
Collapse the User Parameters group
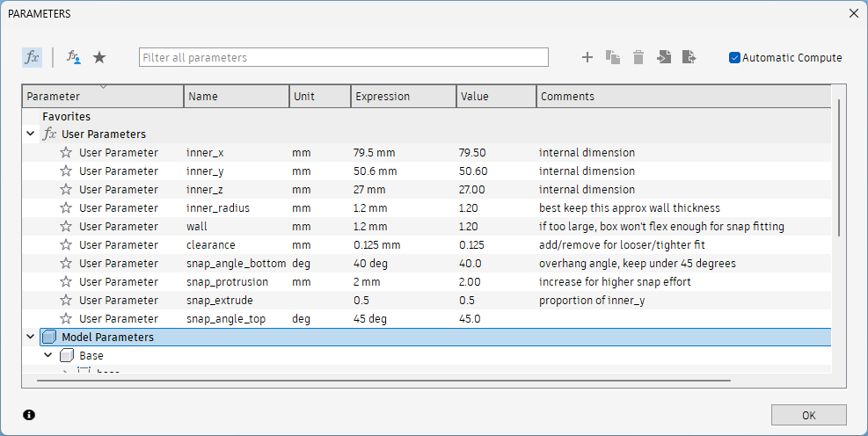coord(31,134)
